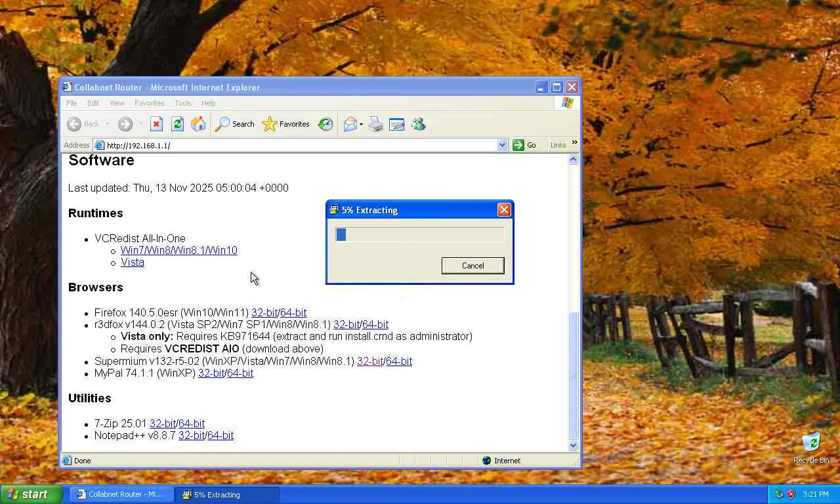Click the Windows flag logo in IE
The image size is (840, 504).
point(568,103)
